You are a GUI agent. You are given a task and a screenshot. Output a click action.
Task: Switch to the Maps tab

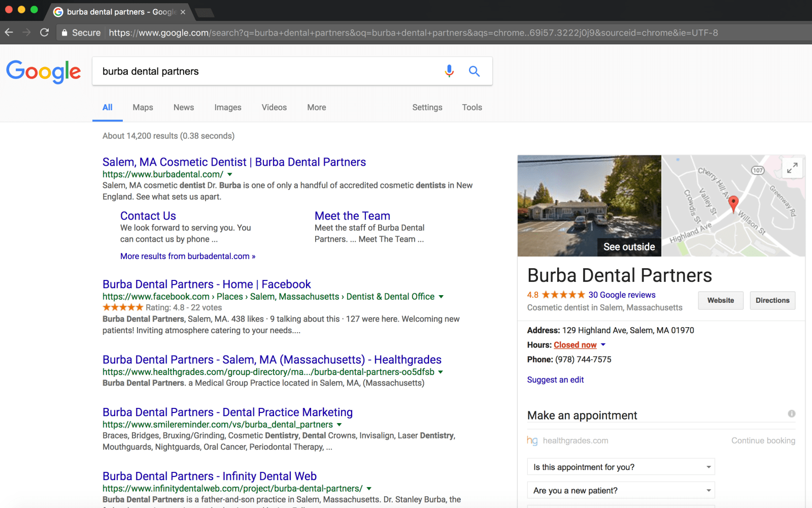tap(143, 108)
